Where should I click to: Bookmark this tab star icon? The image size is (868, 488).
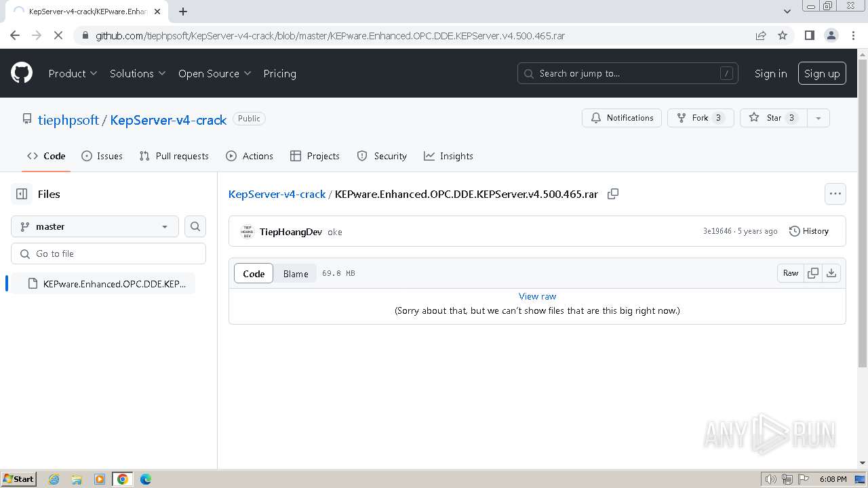783,35
